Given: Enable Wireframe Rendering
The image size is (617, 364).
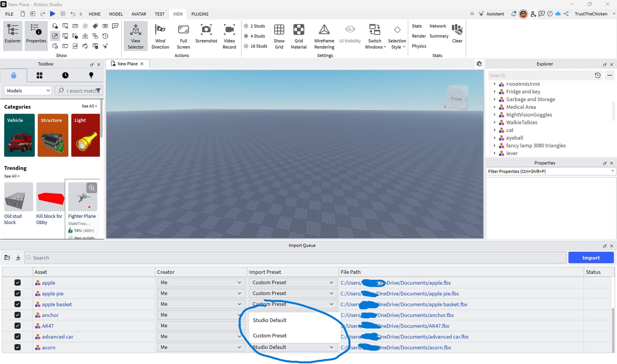Looking at the screenshot, I should pos(324,36).
